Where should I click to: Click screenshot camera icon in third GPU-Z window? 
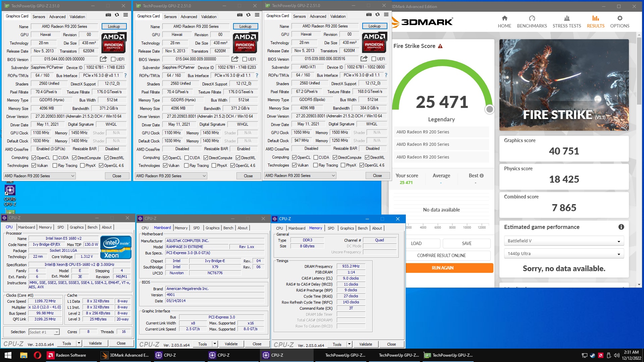click(x=369, y=15)
